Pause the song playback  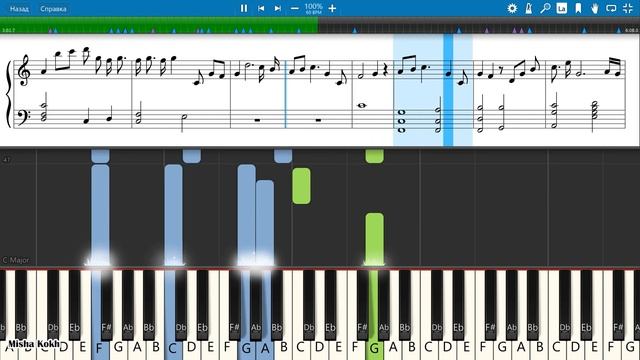pyautogui.click(x=244, y=8)
